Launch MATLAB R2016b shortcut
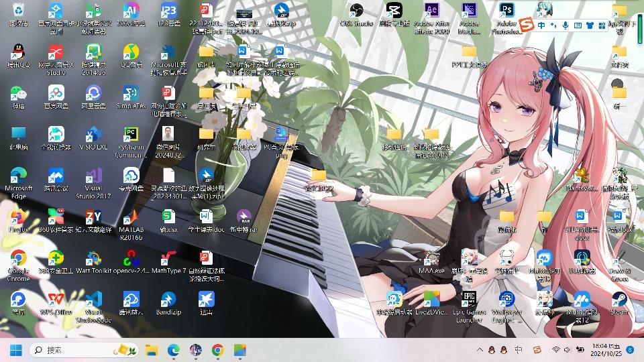The height and width of the screenshot is (362, 644). click(x=131, y=225)
